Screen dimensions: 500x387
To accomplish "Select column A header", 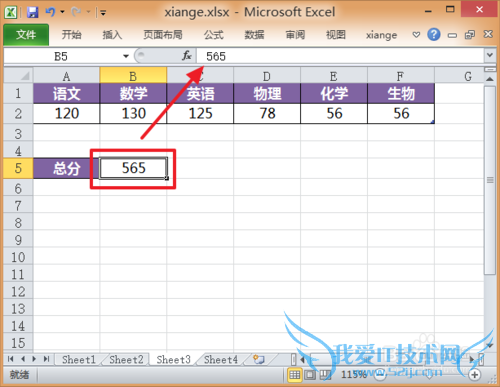I will point(66,76).
